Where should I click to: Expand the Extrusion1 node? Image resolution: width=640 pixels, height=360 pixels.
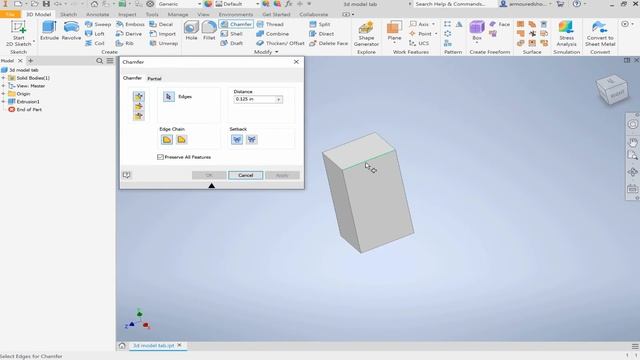3,102
